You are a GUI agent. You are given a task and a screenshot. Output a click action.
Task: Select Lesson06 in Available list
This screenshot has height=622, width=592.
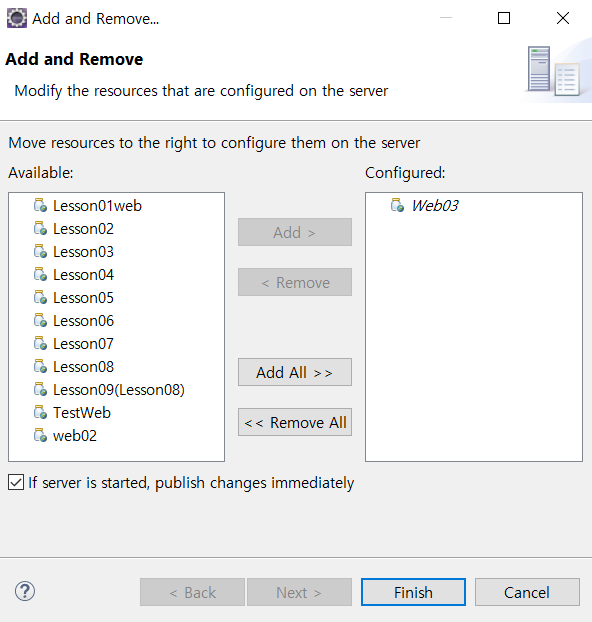83,321
